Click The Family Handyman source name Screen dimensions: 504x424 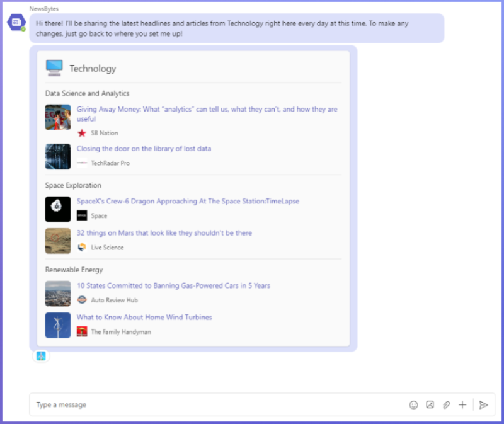tap(121, 332)
